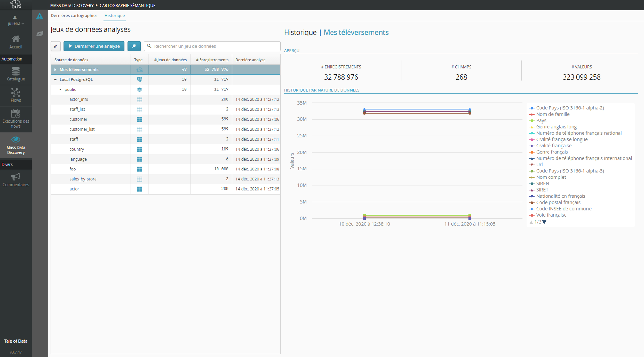Screen dimensions: 644x357
Task: Click the table type icon for actor_info
Action: 139,99
